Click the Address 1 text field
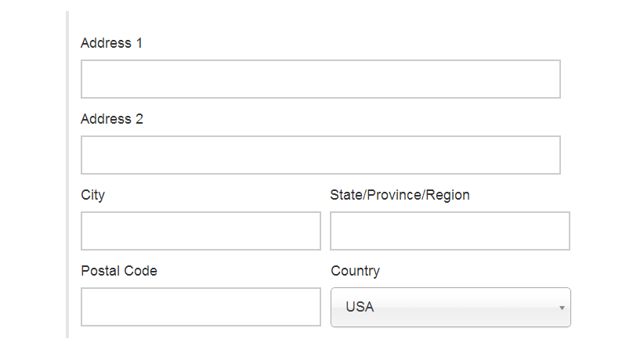Image resolution: width=644 pixels, height=357 pixels. pos(320,79)
